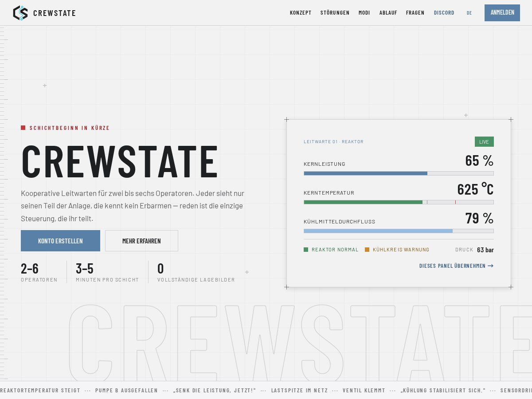Click the orange Kühlkreis Warnung status square
Viewport: 532px width, 399px height.
[x=367, y=250]
